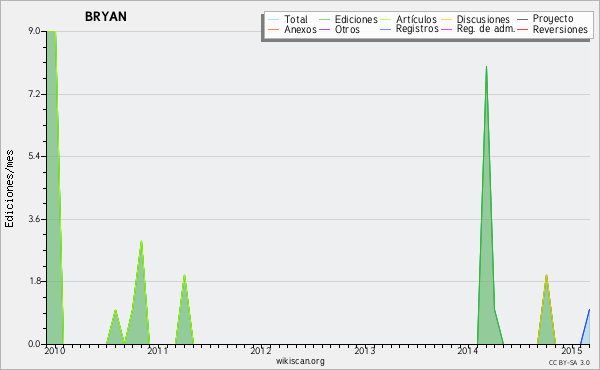This screenshot has height=370, width=600.
Task: Click the wikiscan.org credit text
Action: point(300,361)
